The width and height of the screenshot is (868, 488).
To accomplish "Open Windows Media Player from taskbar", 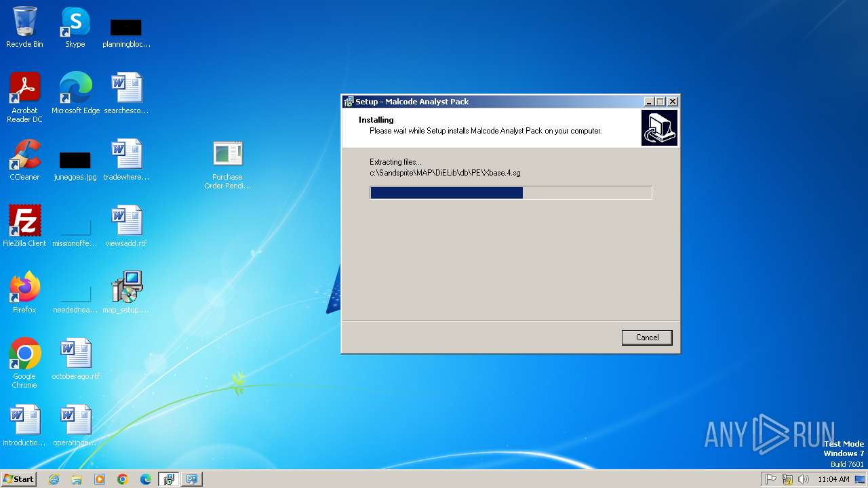I will click(100, 479).
